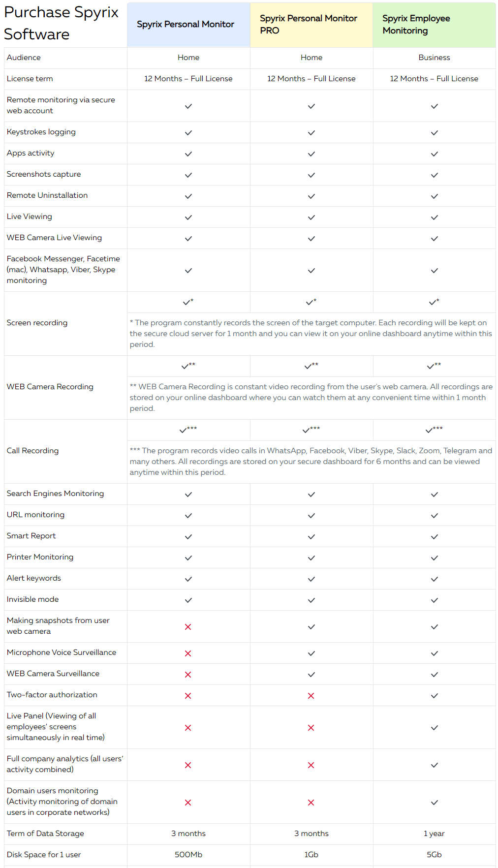Image resolution: width=498 pixels, height=868 pixels.
Task: Click Call Recording checkmark in Employee Monitoring column
Action: pos(434,430)
